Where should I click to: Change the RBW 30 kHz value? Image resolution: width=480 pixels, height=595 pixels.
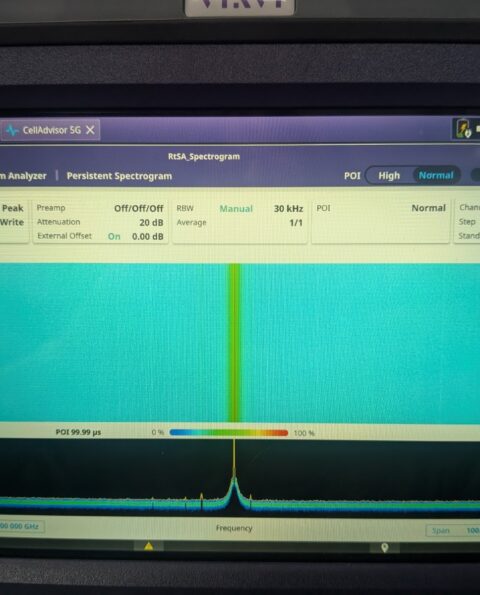tap(288, 208)
